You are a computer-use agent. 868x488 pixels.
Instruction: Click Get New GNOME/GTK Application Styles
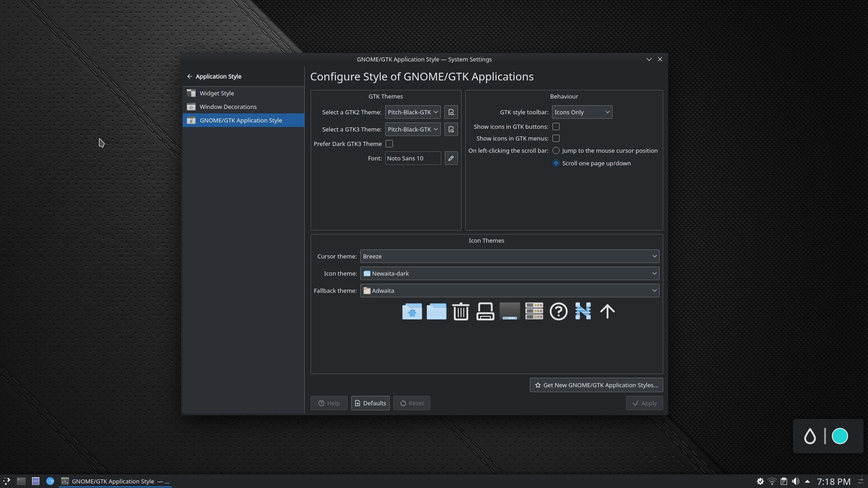596,385
